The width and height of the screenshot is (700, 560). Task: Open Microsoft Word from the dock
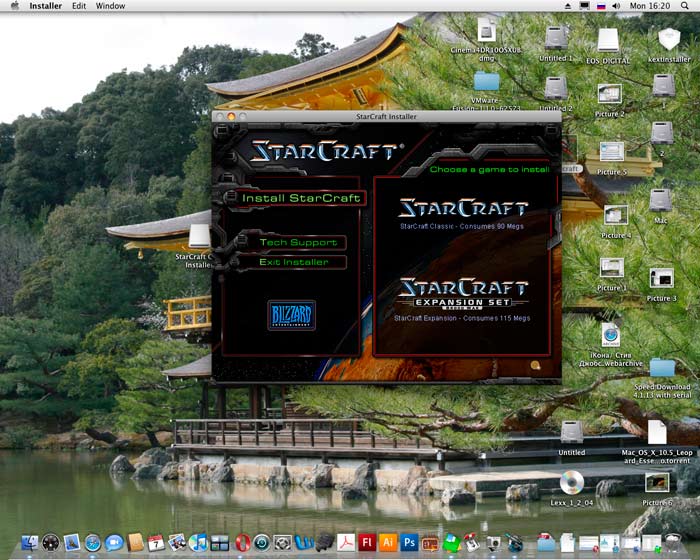304,543
